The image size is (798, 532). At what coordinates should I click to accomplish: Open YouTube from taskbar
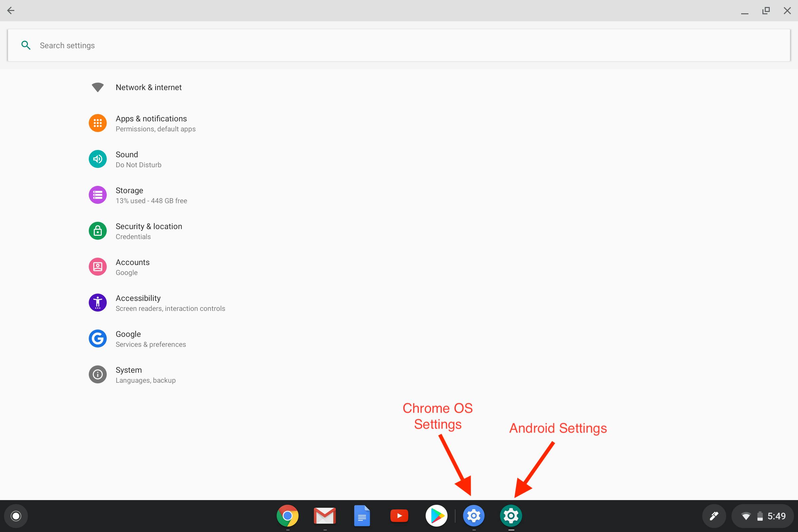[399, 516]
